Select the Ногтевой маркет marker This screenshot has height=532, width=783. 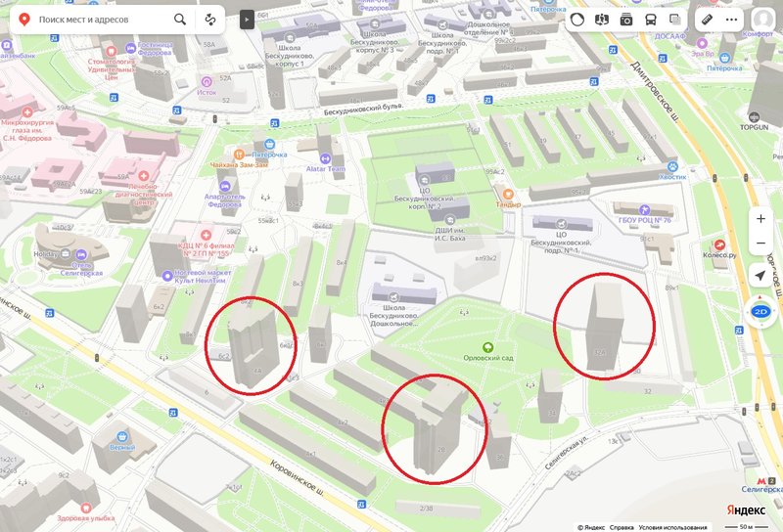coord(167,276)
